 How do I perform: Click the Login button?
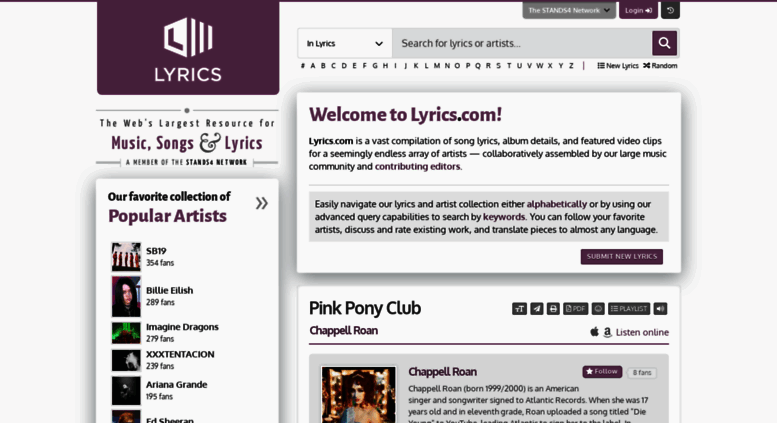638,10
